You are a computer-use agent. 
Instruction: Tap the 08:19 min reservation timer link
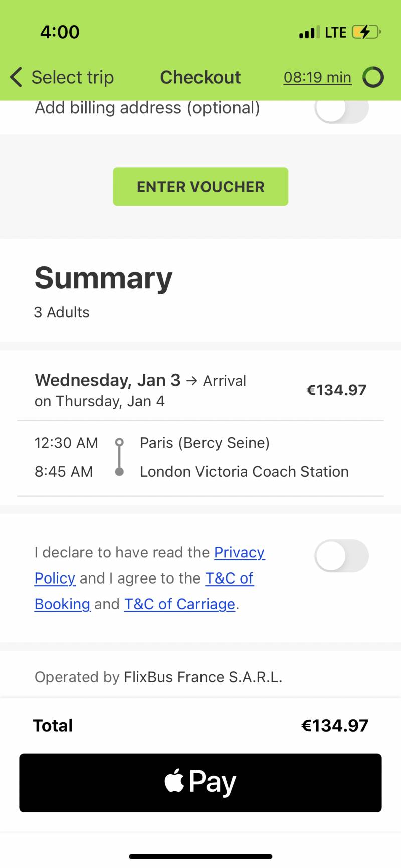(x=317, y=77)
